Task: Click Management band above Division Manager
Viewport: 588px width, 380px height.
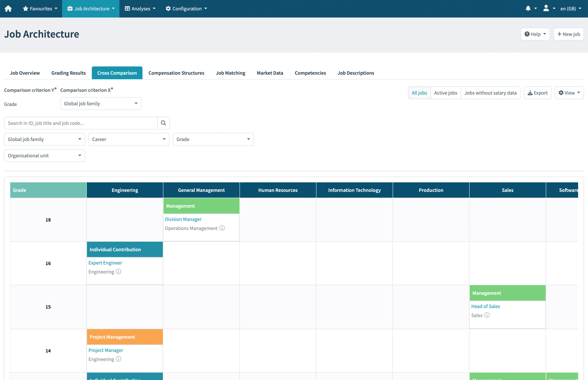Action: tap(201, 206)
